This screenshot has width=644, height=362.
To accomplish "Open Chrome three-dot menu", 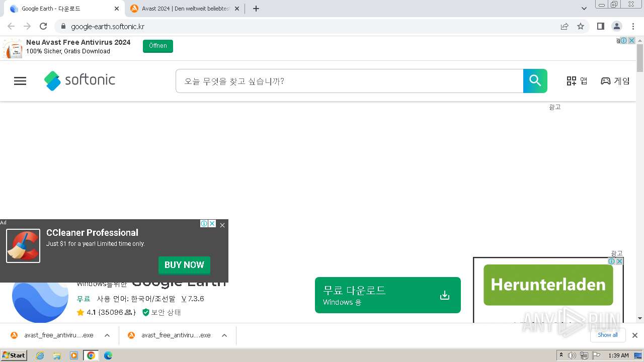I will coord(632,26).
